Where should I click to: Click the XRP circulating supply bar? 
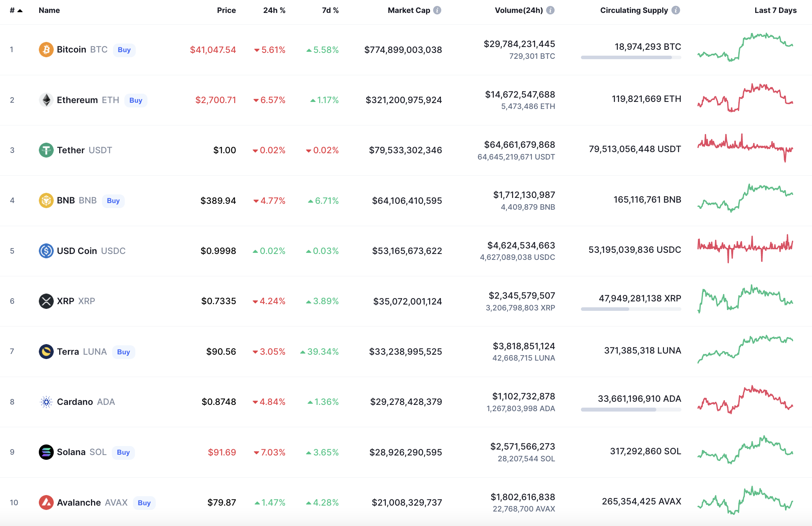point(630,309)
